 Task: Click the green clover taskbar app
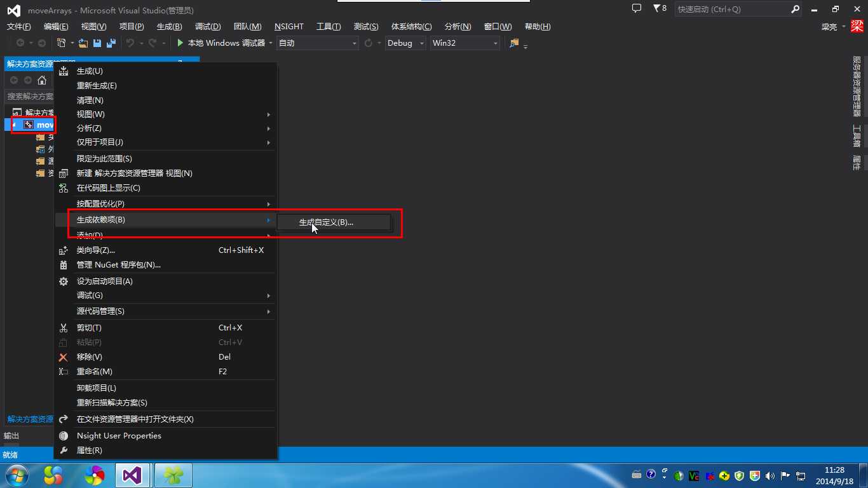click(173, 475)
